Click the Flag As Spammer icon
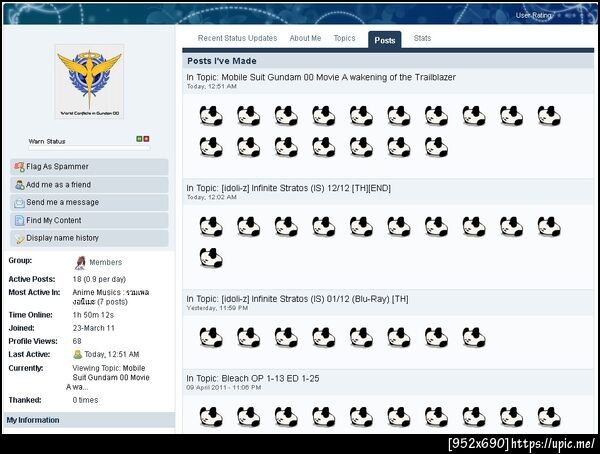 pyautogui.click(x=19, y=167)
